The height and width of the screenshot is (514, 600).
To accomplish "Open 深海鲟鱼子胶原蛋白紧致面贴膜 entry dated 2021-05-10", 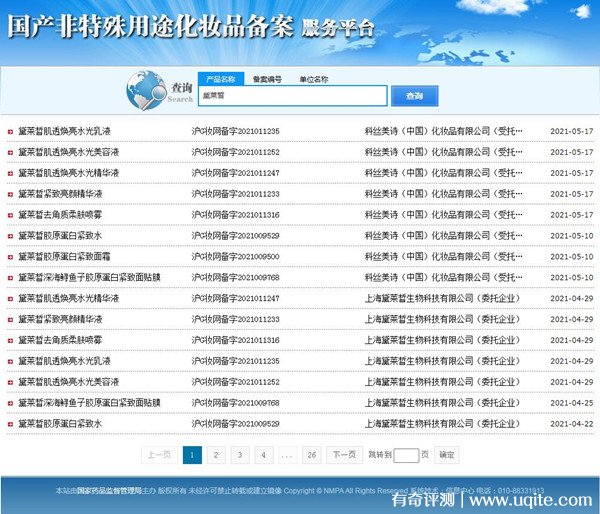I will 89,278.
